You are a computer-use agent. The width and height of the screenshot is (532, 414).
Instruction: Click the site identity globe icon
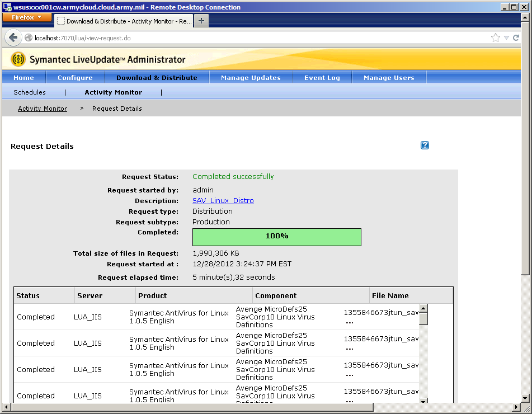coord(29,37)
